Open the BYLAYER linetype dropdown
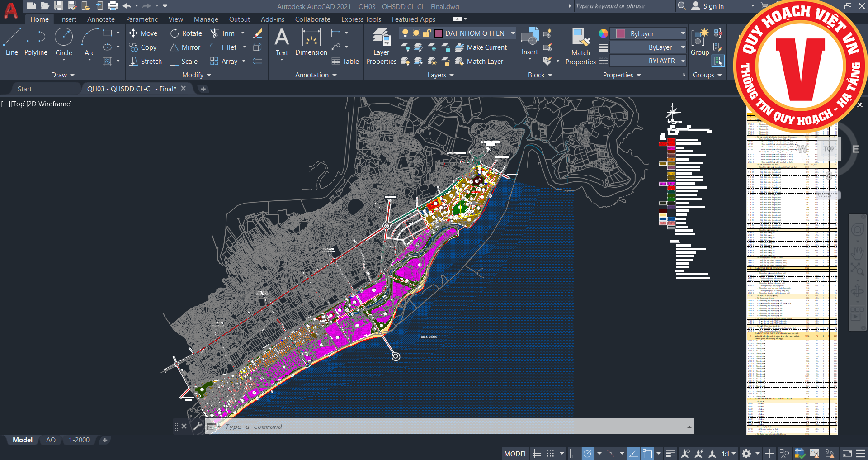 [683, 61]
